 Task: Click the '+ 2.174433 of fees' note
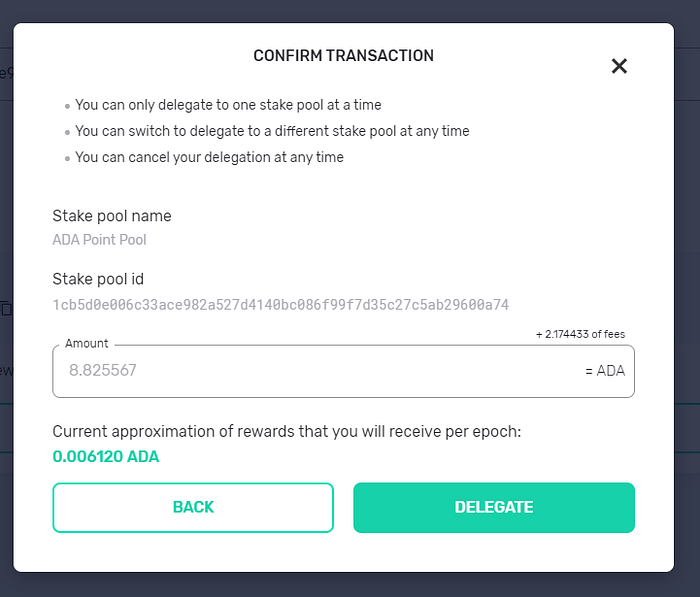pos(580,334)
